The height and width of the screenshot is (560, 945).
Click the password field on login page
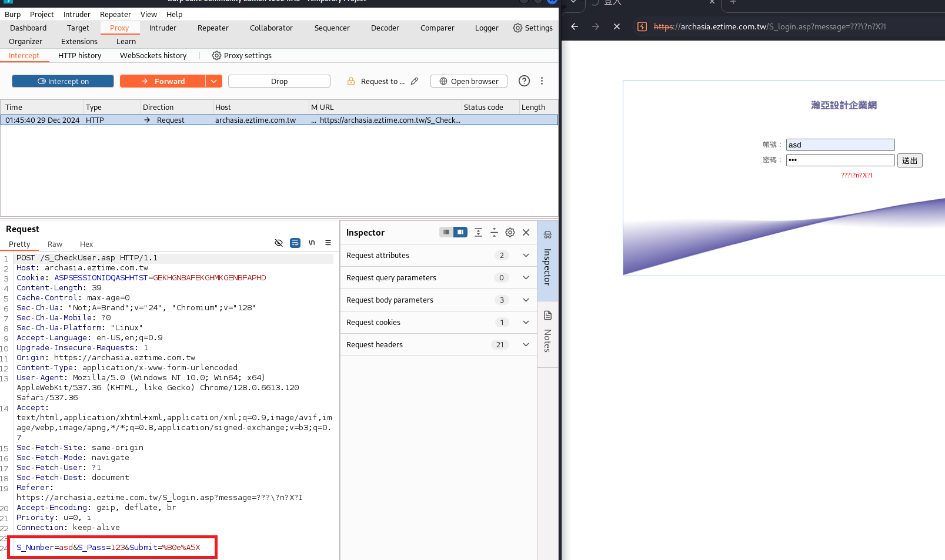pos(840,160)
